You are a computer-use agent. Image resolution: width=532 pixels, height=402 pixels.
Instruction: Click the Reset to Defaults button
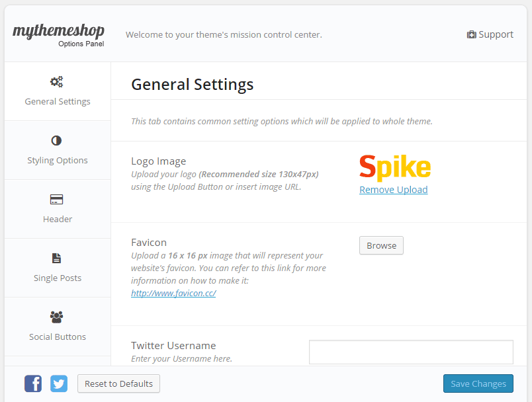click(118, 383)
